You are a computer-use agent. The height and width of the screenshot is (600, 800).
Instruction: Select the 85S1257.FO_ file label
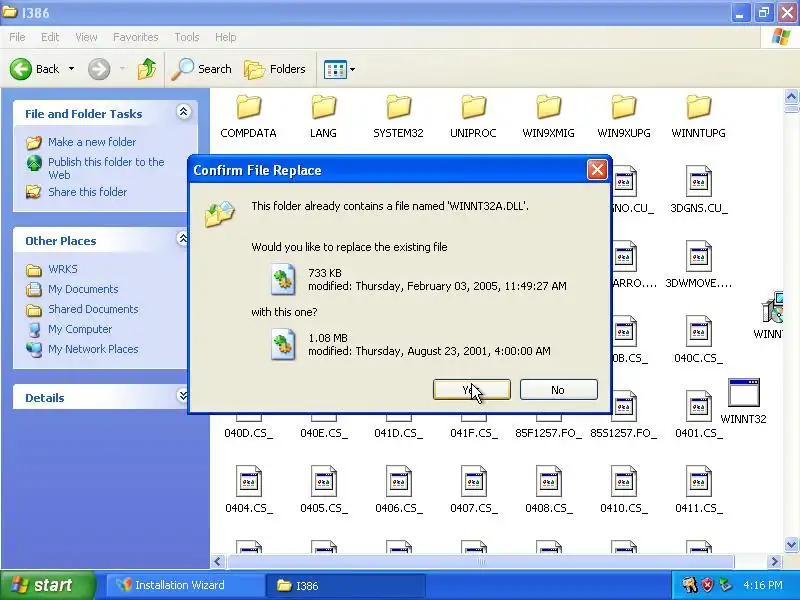click(623, 433)
